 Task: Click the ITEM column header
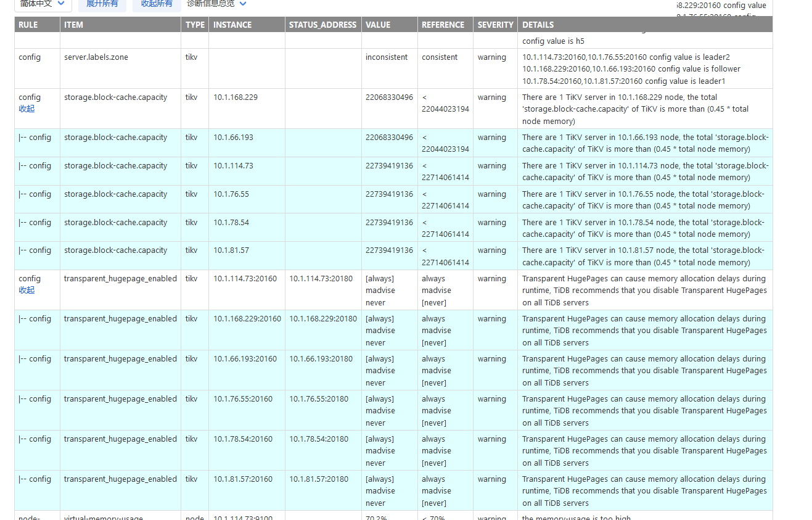tap(73, 25)
